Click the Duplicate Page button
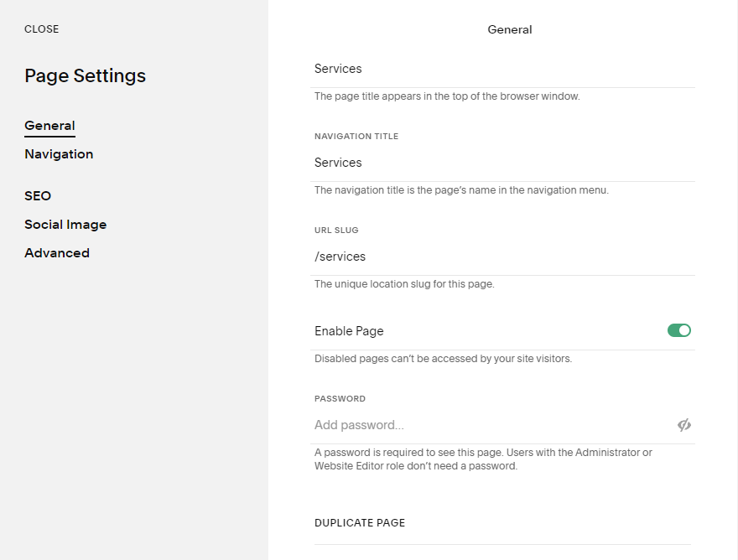The image size is (738, 560). pyautogui.click(x=360, y=522)
